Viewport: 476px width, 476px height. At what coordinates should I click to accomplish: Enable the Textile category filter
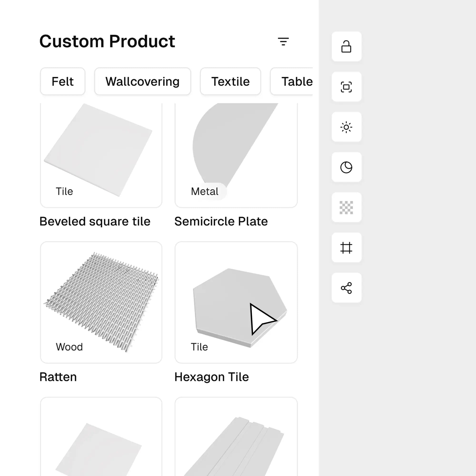[230, 81]
